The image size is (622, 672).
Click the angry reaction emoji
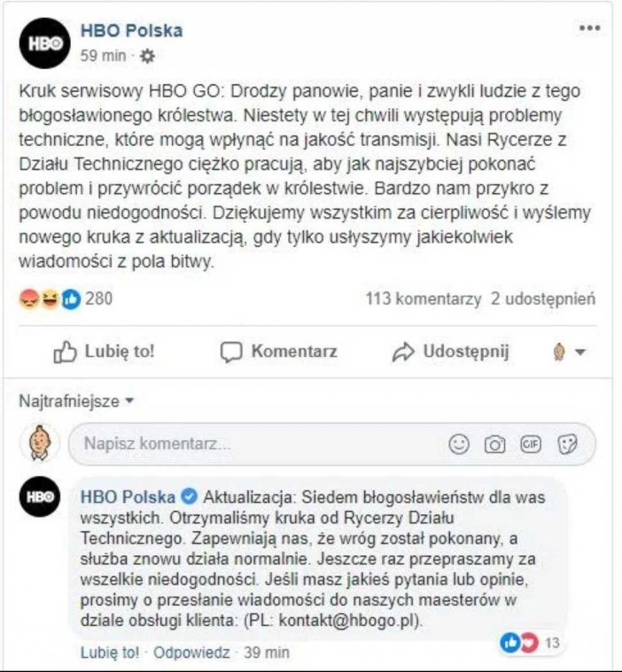[x=29, y=298]
